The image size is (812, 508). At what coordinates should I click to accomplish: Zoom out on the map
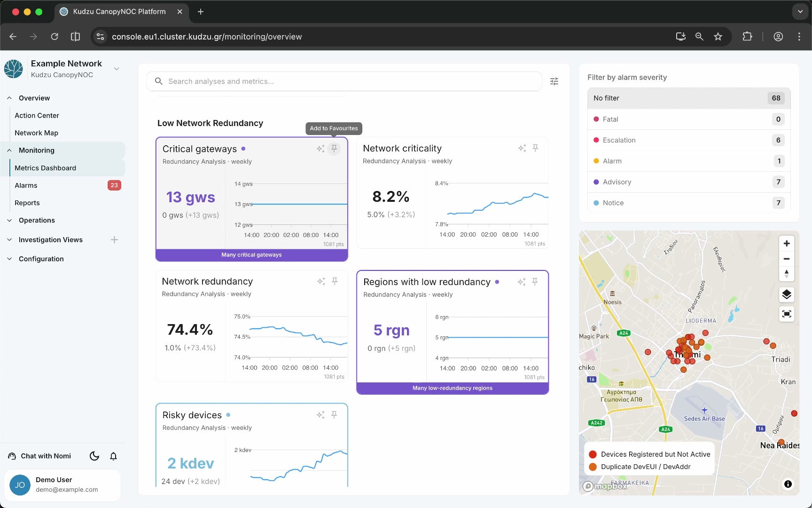[x=787, y=259]
